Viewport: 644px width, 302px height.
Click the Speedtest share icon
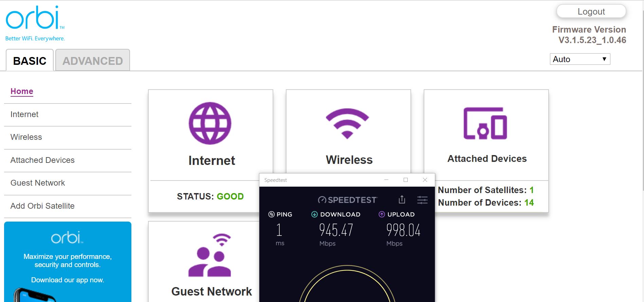click(402, 200)
